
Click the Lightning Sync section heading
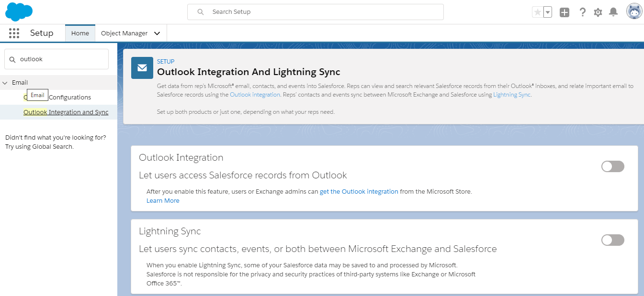(x=170, y=231)
